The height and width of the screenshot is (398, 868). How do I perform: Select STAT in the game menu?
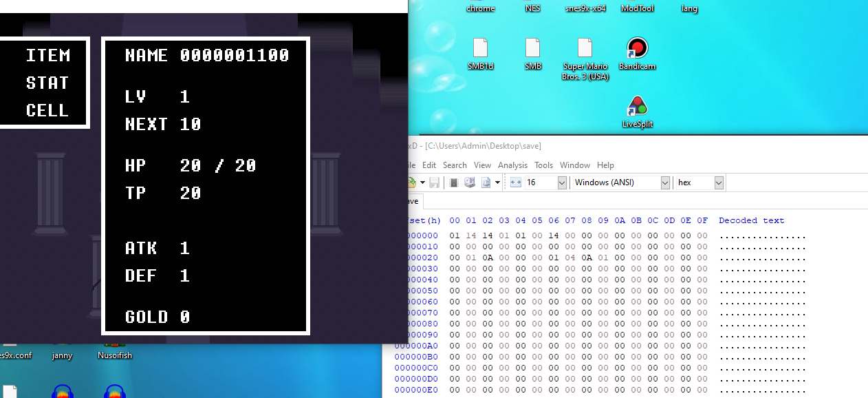[48, 83]
